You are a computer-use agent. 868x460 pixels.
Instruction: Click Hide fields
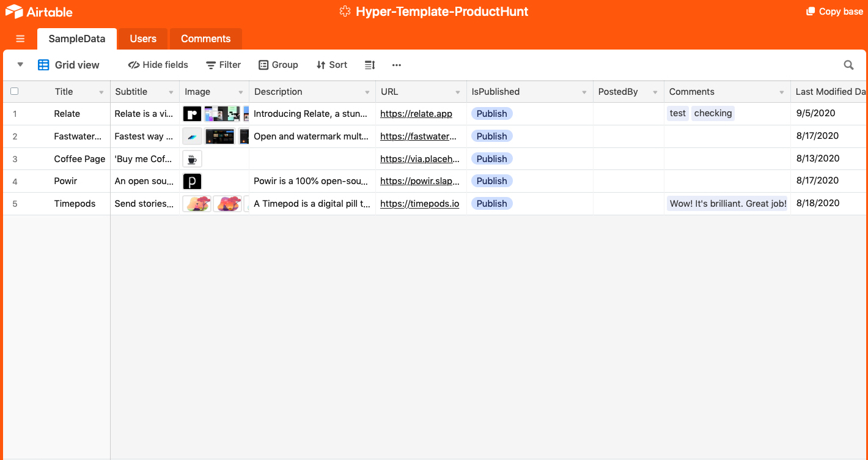158,65
